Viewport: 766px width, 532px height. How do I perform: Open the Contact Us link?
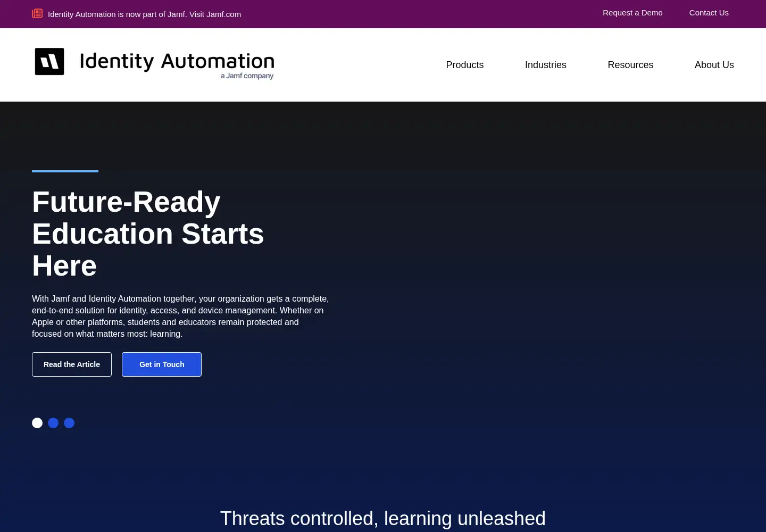709,13
